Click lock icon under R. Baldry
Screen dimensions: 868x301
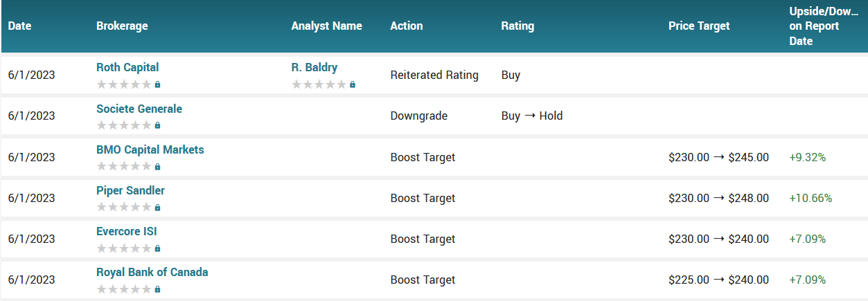(x=353, y=84)
